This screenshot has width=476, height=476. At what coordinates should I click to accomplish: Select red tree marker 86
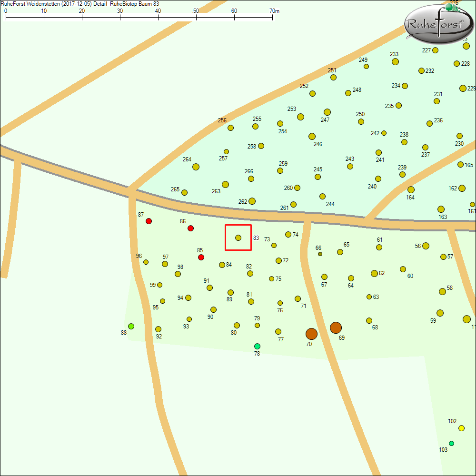[190, 228]
